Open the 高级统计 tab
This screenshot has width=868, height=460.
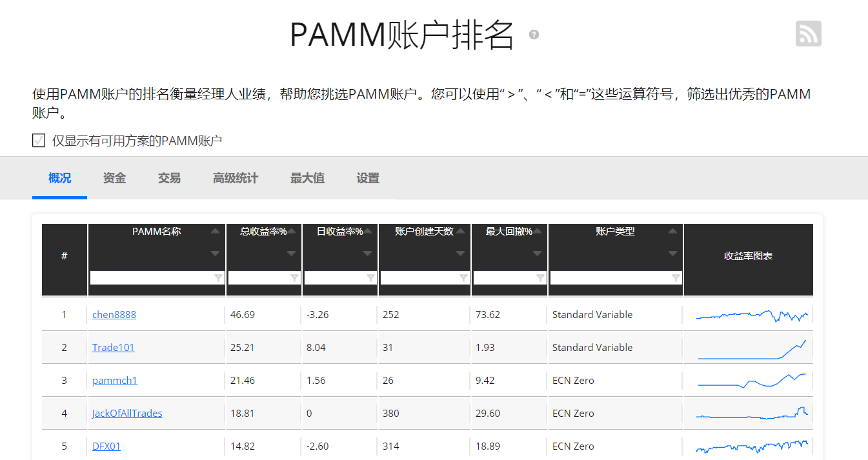(236, 178)
